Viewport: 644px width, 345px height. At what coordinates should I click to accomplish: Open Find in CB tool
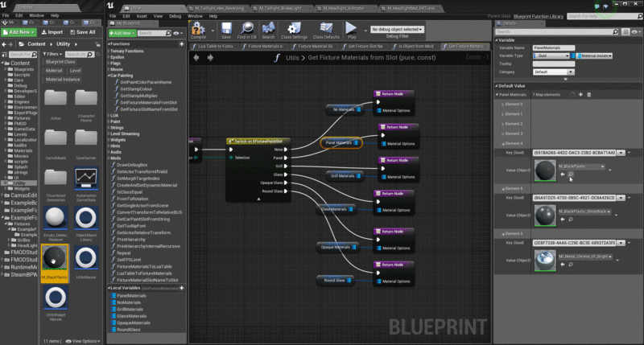(x=247, y=31)
